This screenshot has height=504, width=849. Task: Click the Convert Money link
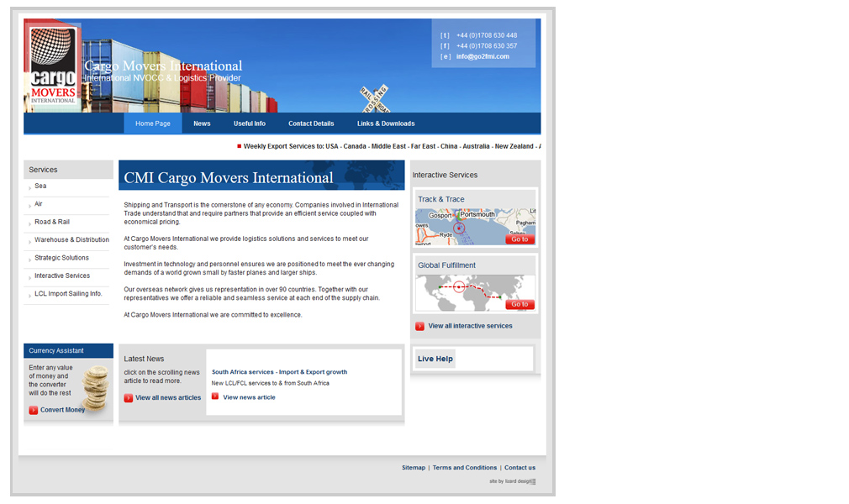62,410
